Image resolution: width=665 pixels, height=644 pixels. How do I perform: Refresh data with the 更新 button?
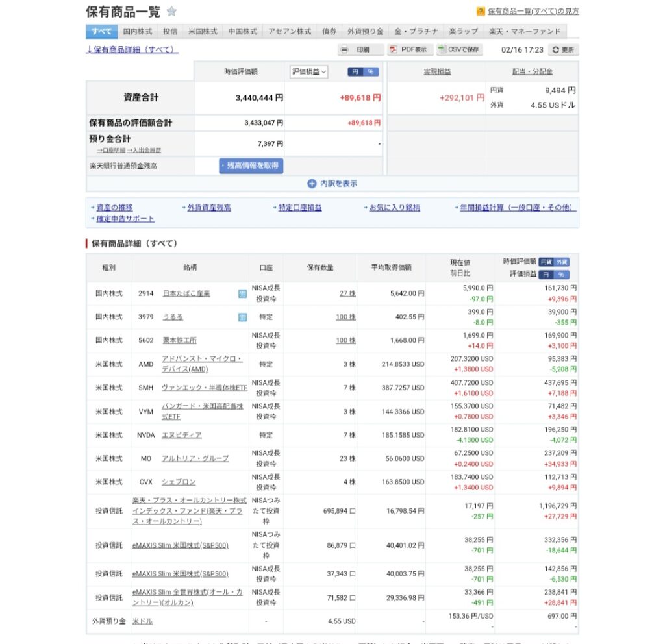(x=562, y=50)
